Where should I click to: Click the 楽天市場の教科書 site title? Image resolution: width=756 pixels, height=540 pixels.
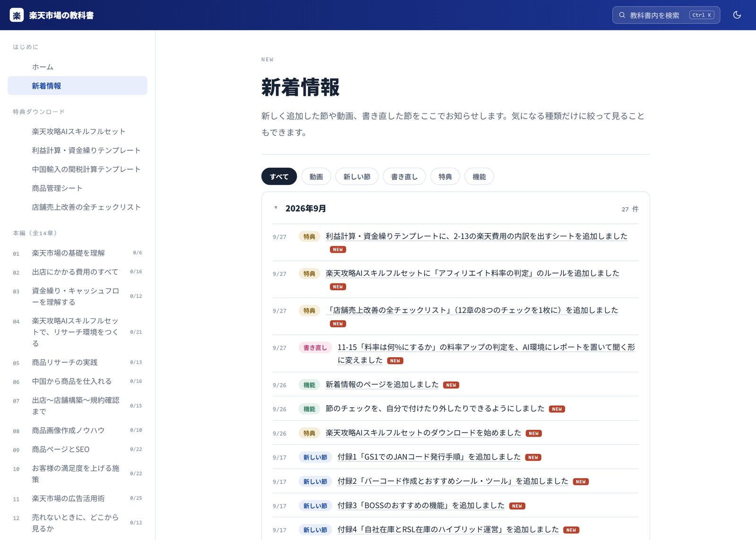tap(61, 15)
